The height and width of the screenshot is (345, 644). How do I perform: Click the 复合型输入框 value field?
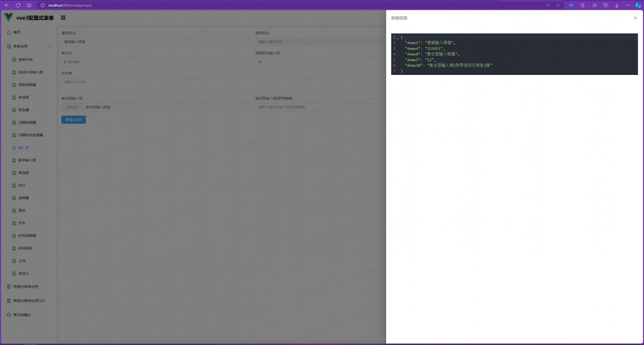coord(166,107)
